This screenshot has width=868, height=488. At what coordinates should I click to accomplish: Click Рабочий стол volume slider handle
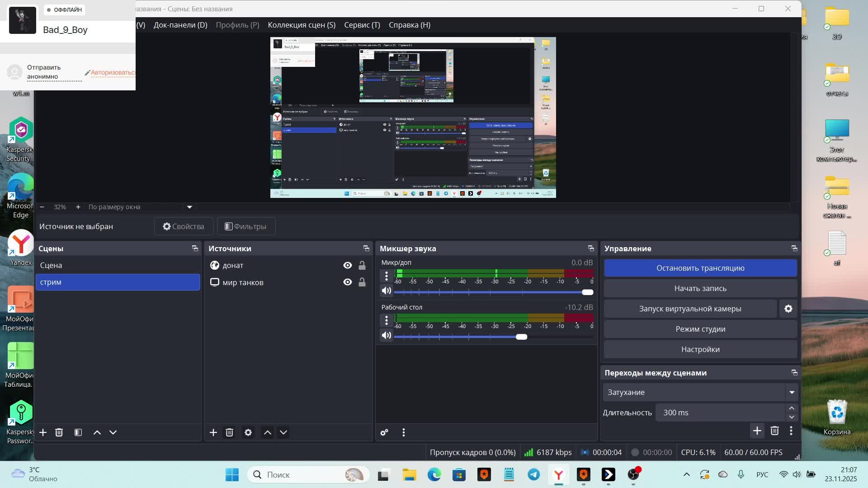521,337
